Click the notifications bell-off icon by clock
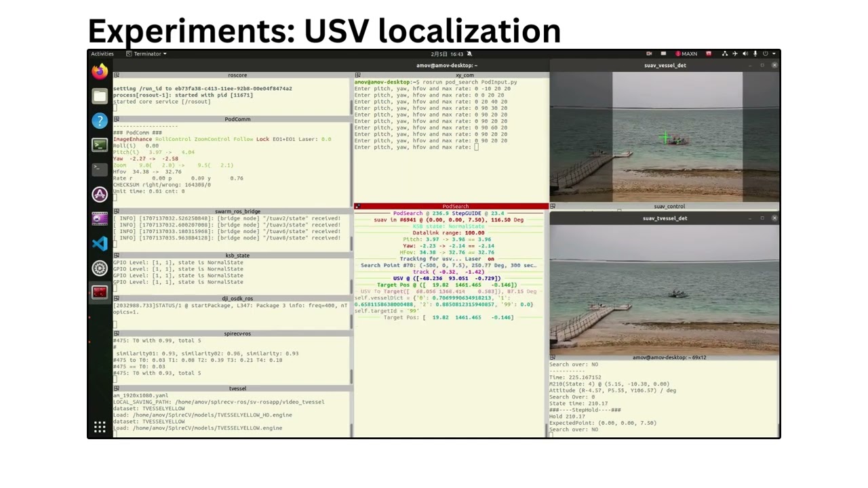The width and height of the screenshot is (868, 488). 469,54
